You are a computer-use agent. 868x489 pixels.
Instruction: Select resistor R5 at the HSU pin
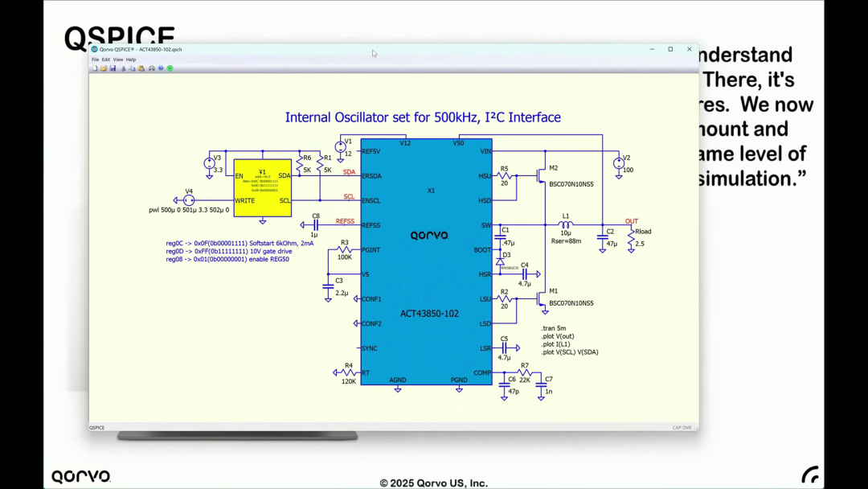(504, 176)
